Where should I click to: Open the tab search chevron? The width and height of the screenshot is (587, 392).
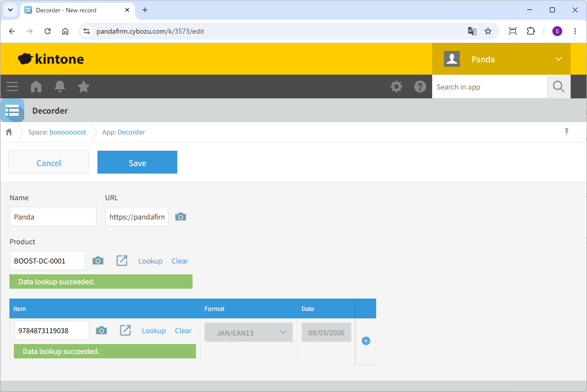click(10, 10)
